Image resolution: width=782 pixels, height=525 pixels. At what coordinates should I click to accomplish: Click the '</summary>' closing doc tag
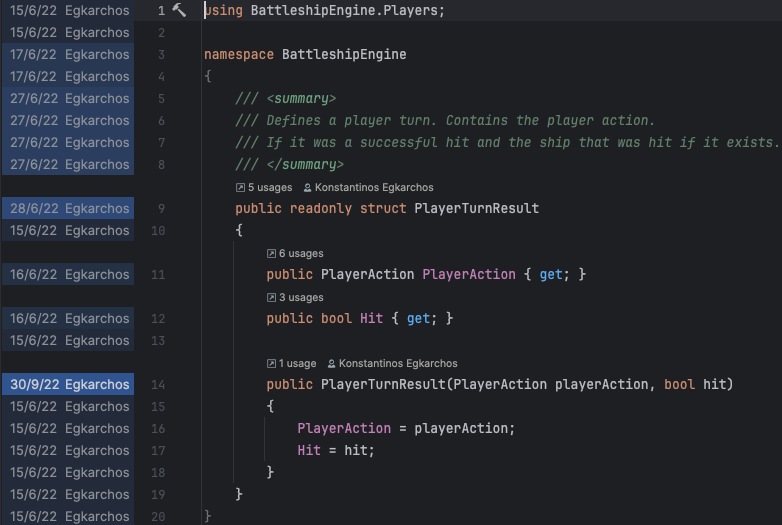pyautogui.click(x=305, y=165)
